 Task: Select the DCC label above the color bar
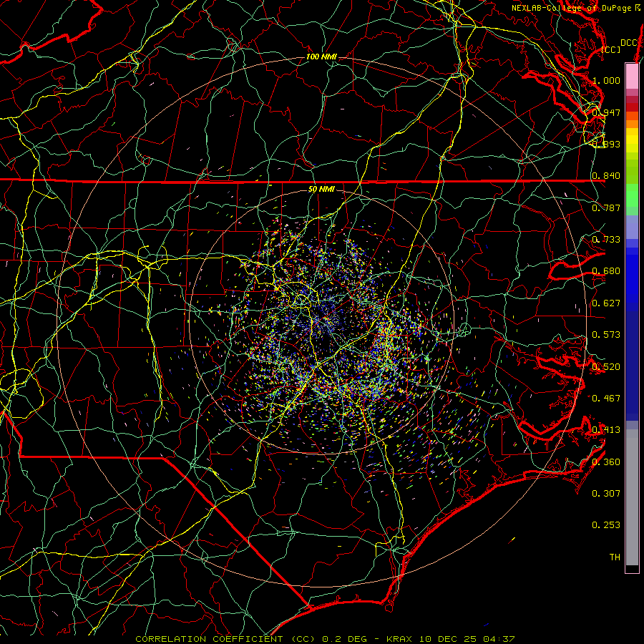[628, 43]
